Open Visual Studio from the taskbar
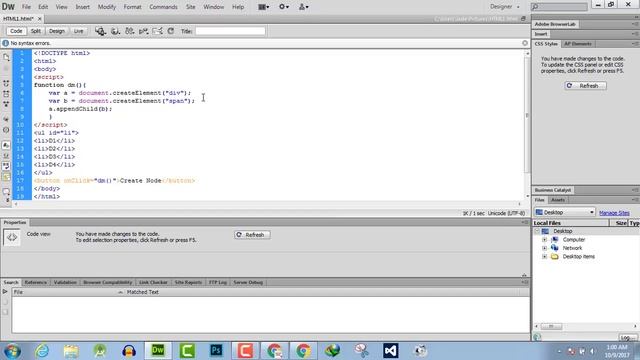640x360 pixels. (391, 351)
